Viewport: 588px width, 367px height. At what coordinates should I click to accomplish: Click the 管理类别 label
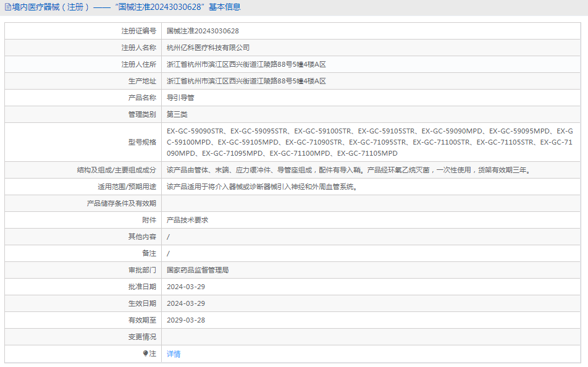[x=142, y=114]
